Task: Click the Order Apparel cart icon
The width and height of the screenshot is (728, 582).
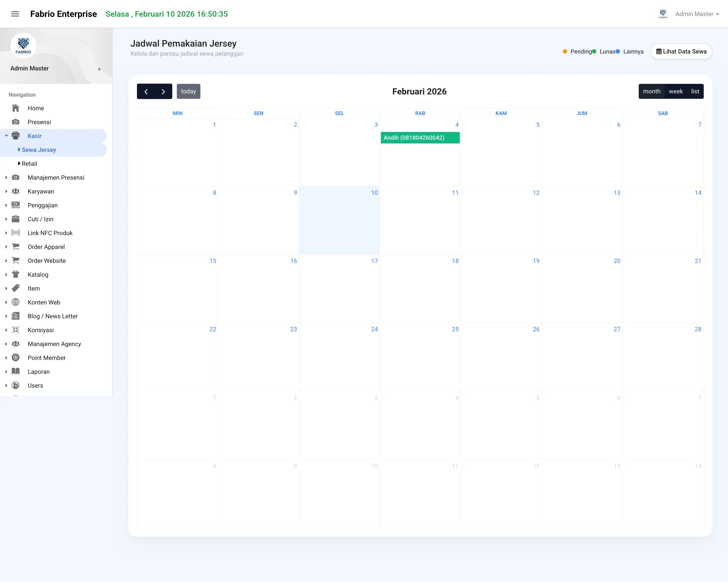Action: (16, 246)
